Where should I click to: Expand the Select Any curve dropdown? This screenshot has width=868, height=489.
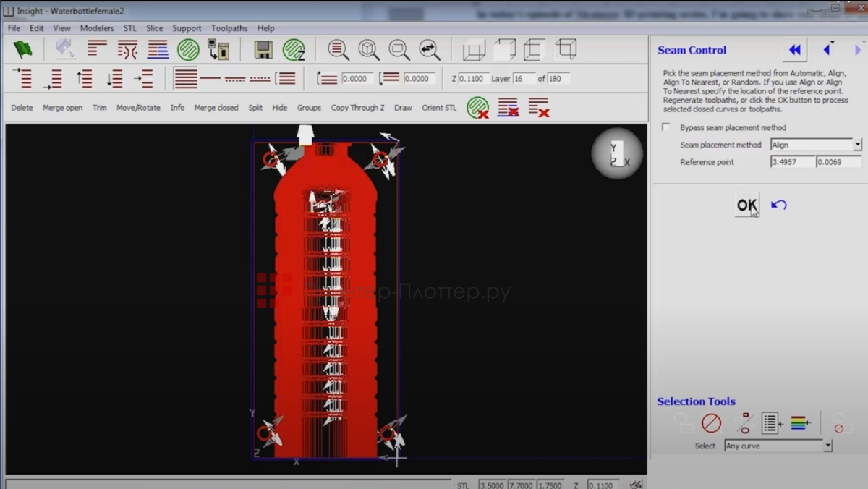pyautogui.click(x=827, y=446)
